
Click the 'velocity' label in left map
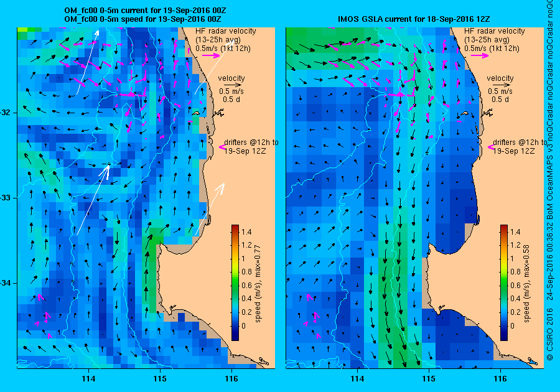pos(231,78)
